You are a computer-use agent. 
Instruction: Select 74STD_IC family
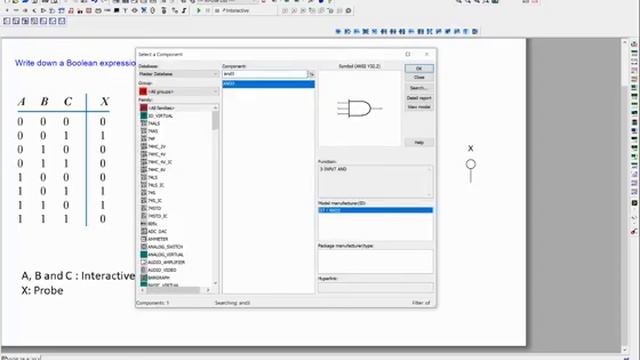coord(158,216)
